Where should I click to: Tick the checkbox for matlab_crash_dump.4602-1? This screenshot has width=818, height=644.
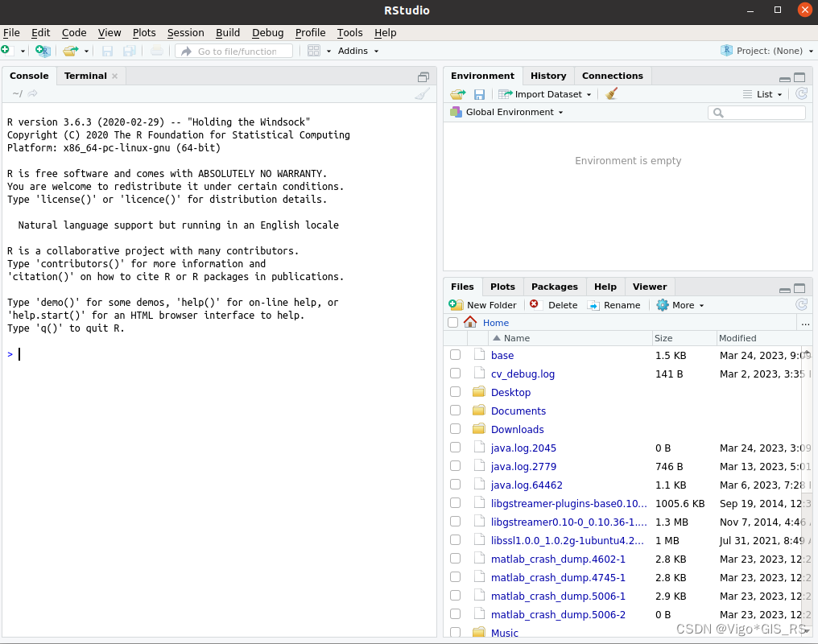coord(456,559)
